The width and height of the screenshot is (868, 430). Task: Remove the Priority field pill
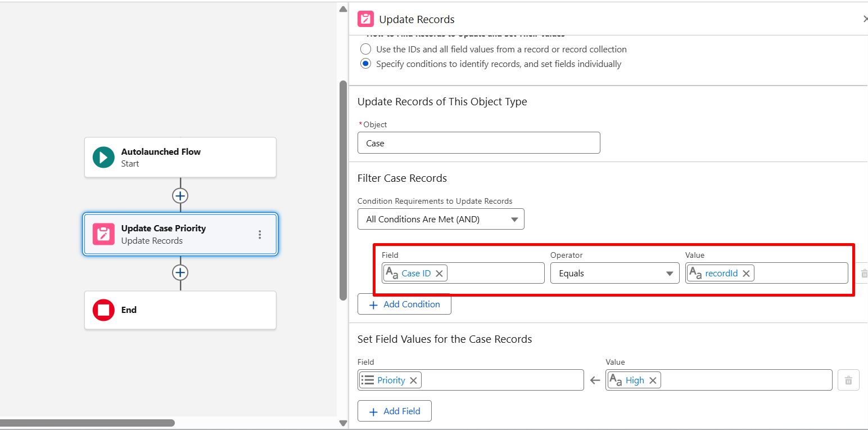pyautogui.click(x=413, y=380)
